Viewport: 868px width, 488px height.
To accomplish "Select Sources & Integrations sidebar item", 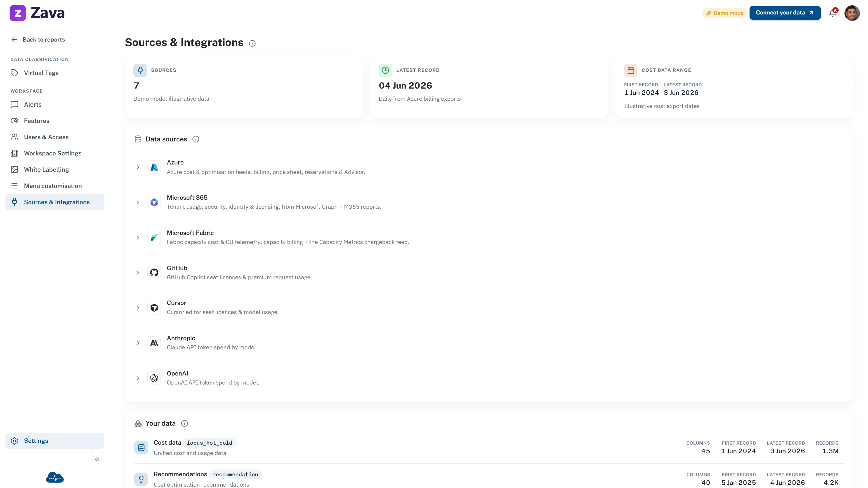I will [55, 202].
